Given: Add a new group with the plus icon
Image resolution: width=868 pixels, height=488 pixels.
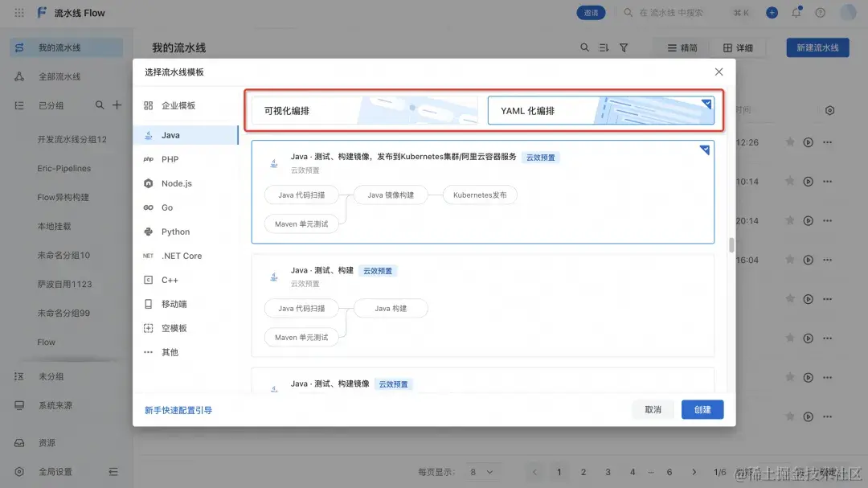Looking at the screenshot, I should 117,105.
